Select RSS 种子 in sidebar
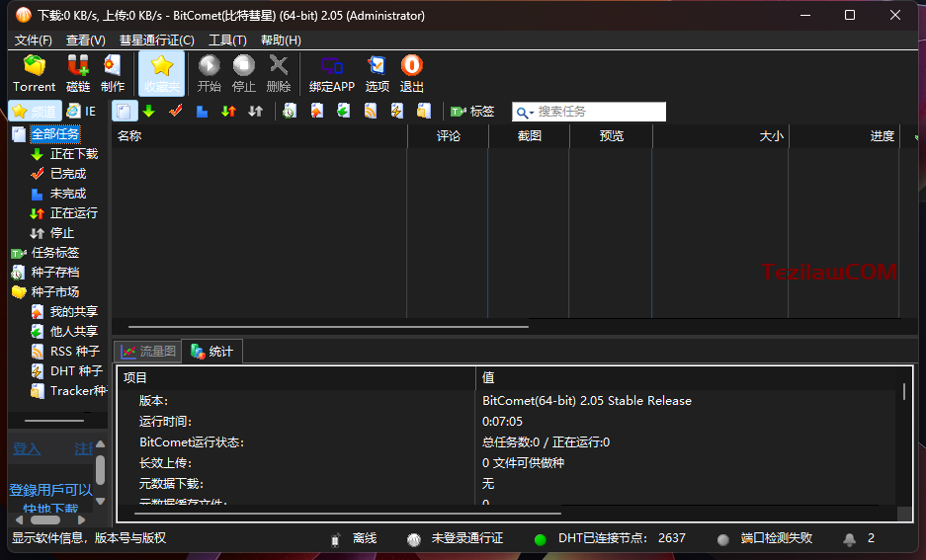 click(x=75, y=351)
